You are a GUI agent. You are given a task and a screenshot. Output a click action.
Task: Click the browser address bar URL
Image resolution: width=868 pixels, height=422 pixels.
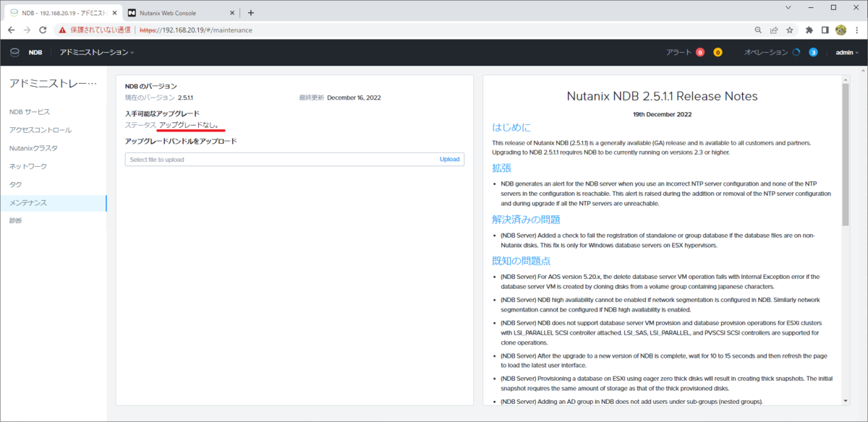[x=196, y=30]
